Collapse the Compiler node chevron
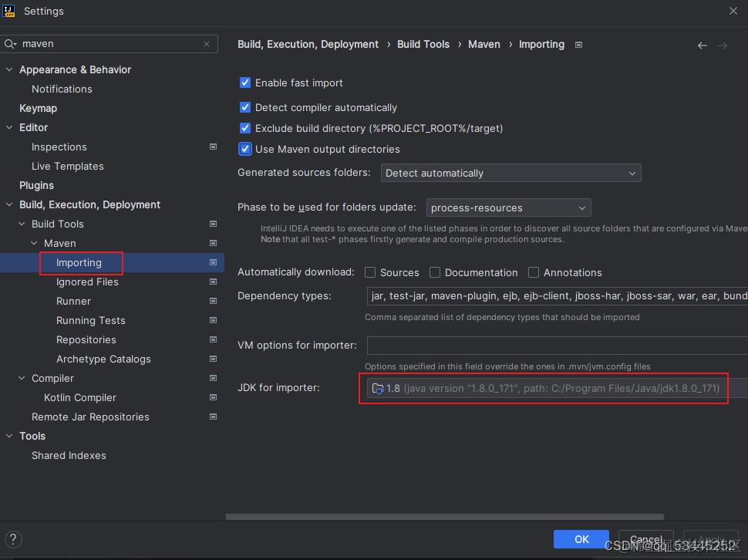 [x=22, y=378]
